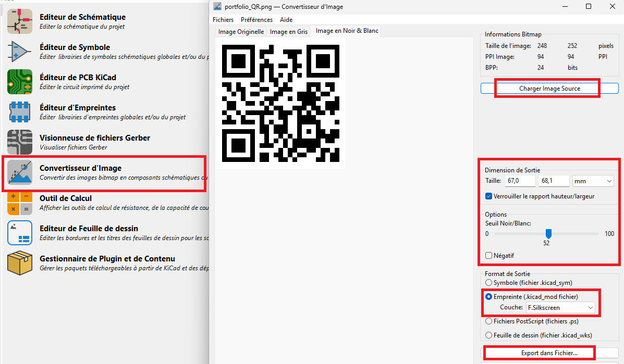The width and height of the screenshot is (624, 364).
Task: Open the Préférences menu
Action: (x=256, y=19)
